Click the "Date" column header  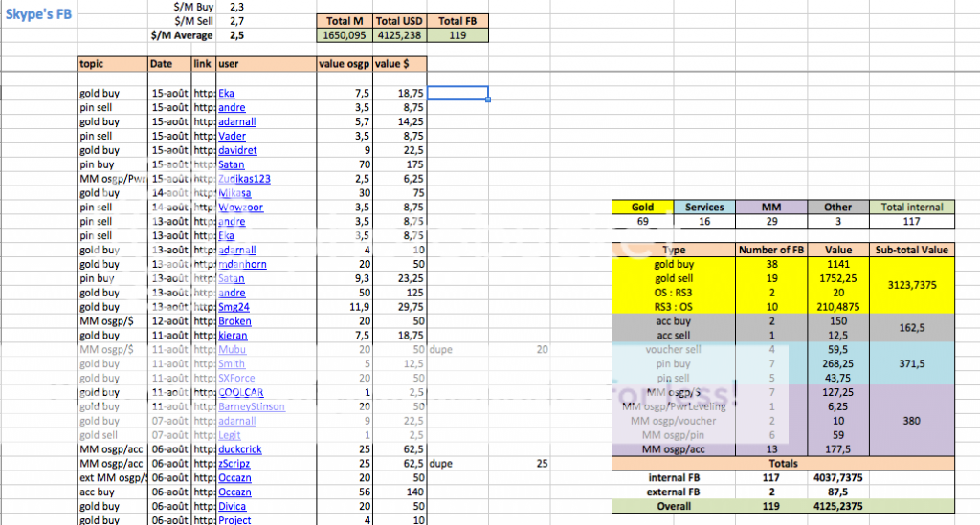pyautogui.click(x=169, y=64)
